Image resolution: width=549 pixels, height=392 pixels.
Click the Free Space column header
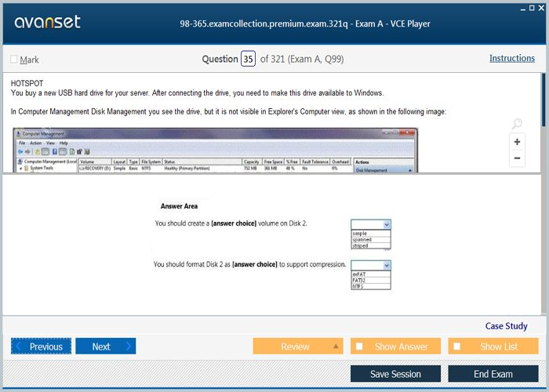click(x=273, y=162)
